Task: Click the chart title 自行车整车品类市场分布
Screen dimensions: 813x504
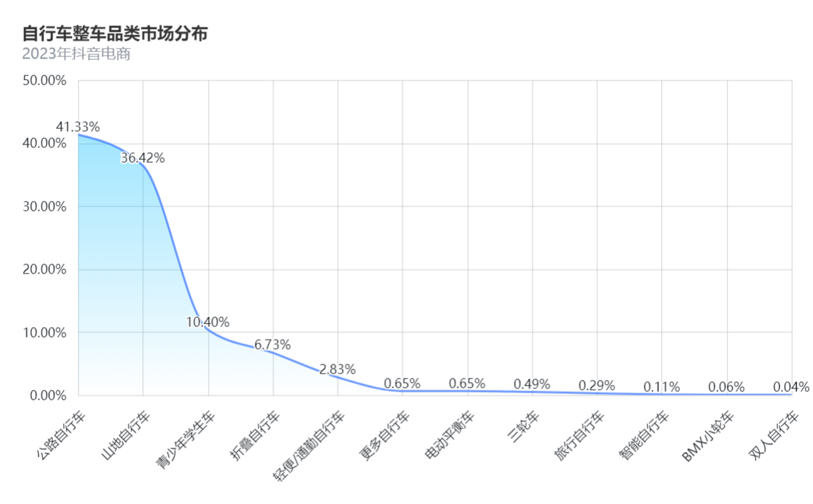Action: pyautogui.click(x=115, y=33)
